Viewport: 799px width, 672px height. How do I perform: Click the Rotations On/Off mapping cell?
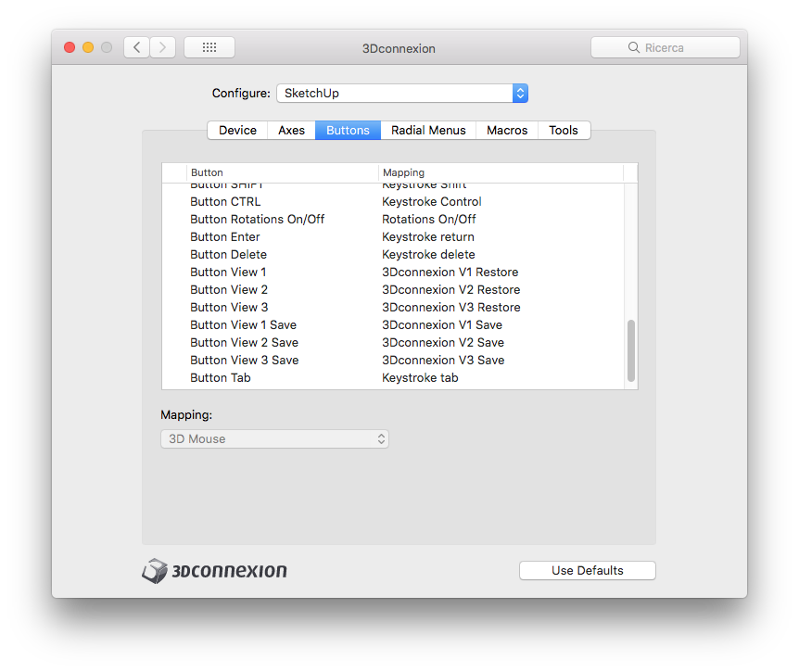tap(429, 220)
